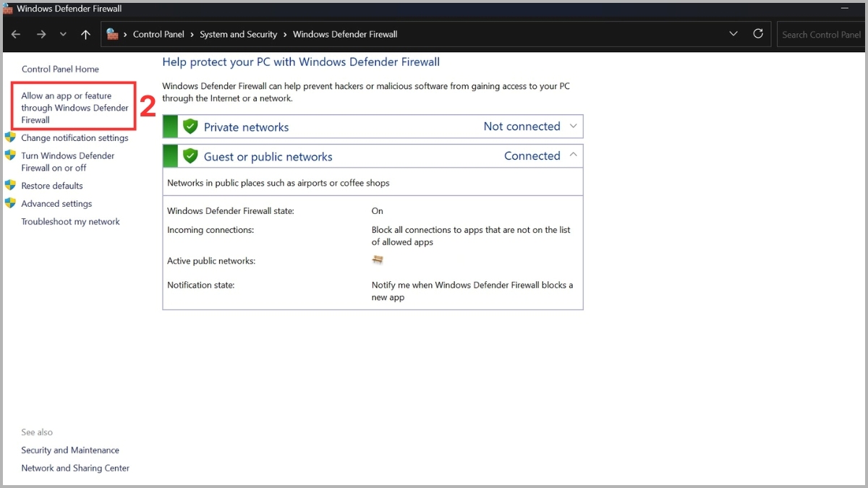Image resolution: width=868 pixels, height=488 pixels.
Task: Open the recent locations dropdown arrow
Action: 63,34
